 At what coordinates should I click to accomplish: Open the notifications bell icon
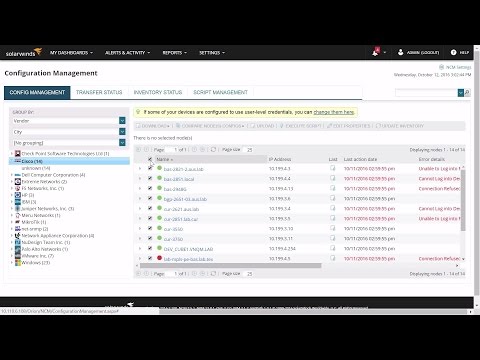point(376,52)
